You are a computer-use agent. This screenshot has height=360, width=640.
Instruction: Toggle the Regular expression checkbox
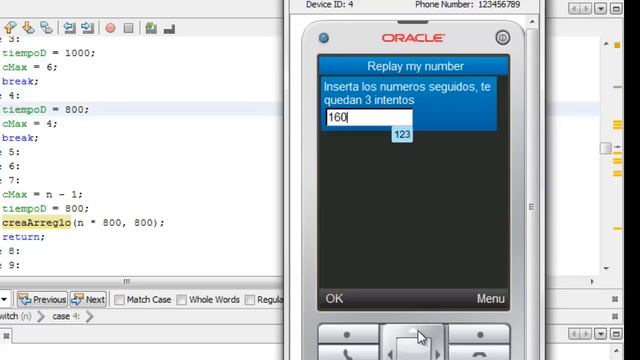[249, 300]
